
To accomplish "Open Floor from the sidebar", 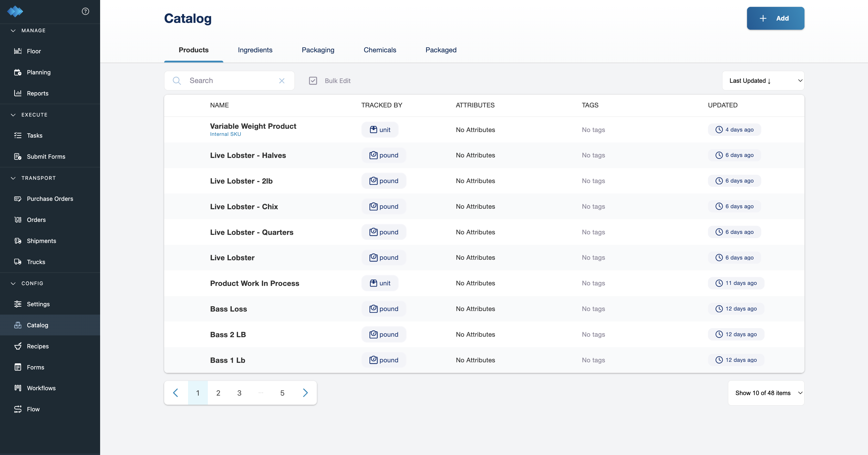I will point(34,51).
